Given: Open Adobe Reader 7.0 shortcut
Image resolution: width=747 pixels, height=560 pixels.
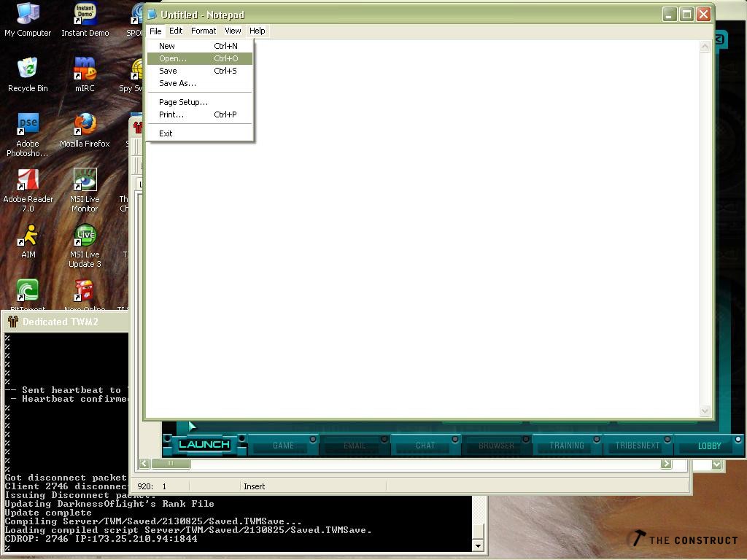Looking at the screenshot, I should [x=28, y=190].
